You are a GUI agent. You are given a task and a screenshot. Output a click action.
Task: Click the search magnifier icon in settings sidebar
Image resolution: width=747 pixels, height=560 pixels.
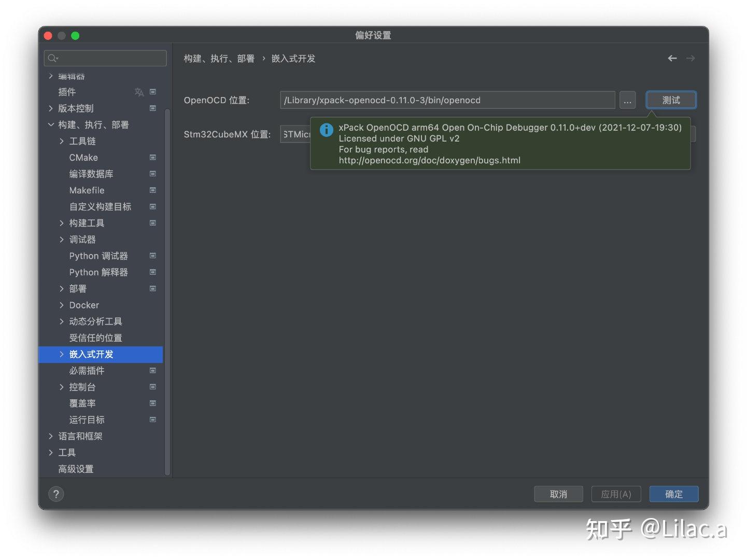(x=52, y=58)
